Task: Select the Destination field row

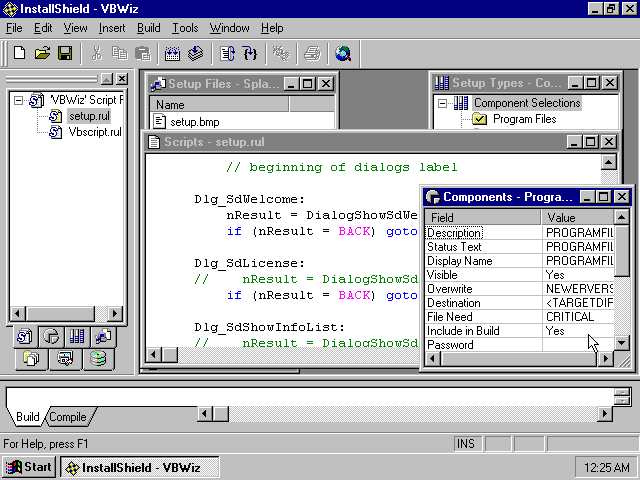Action: [519, 303]
